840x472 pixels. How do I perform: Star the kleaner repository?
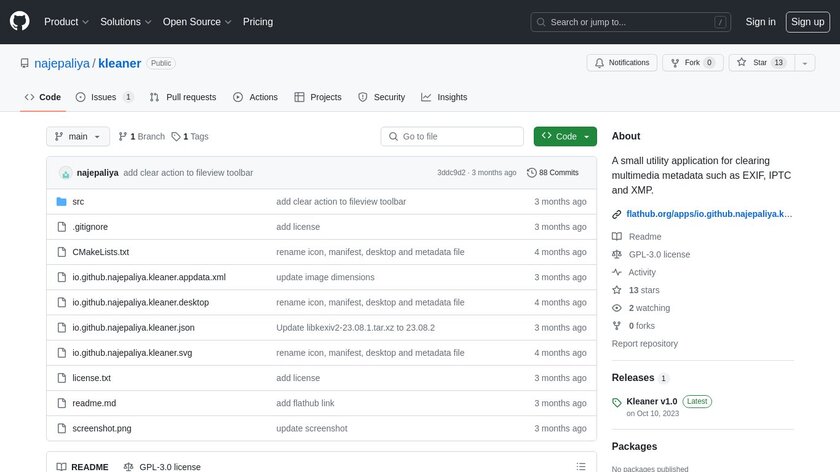tap(752, 62)
